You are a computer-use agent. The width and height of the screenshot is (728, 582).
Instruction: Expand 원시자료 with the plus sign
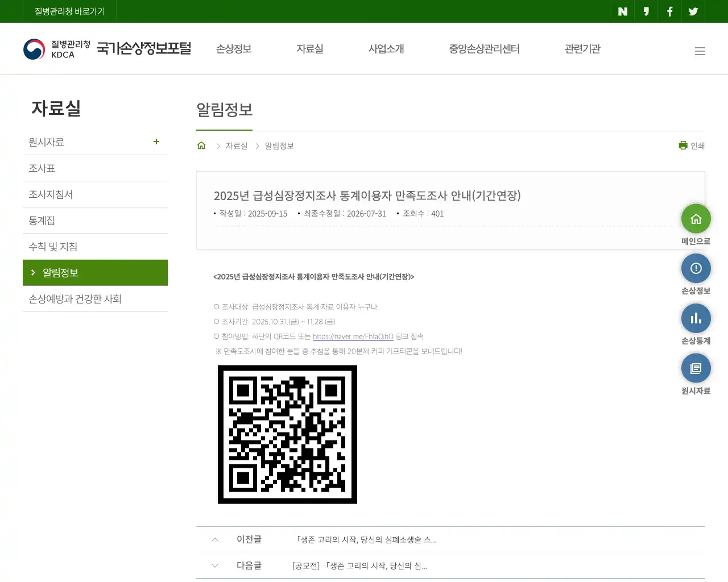(156, 142)
